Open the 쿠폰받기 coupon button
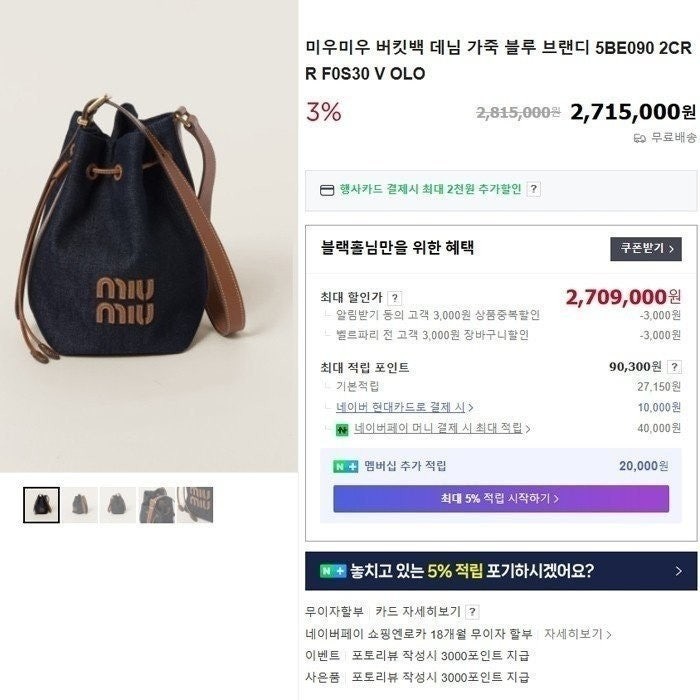The width and height of the screenshot is (700, 700). [645, 249]
